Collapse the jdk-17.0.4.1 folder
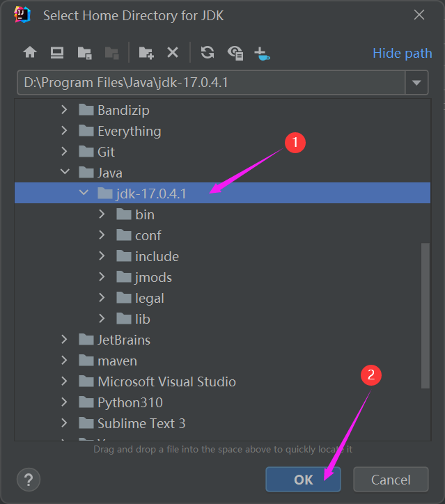 (84, 193)
